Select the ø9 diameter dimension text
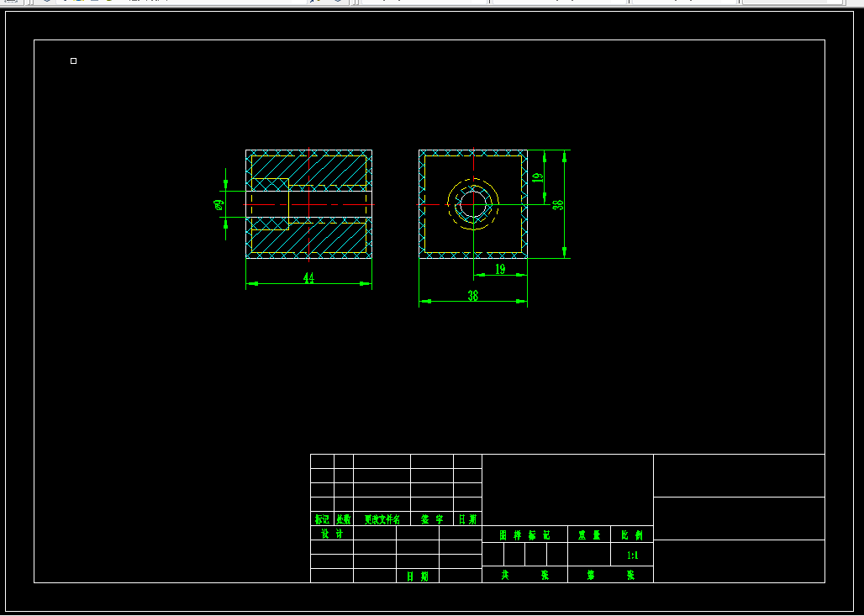Image resolution: width=864 pixels, height=616 pixels. 219,204
